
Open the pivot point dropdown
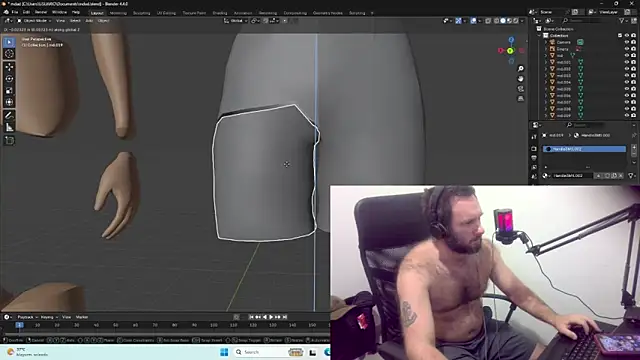(x=256, y=21)
